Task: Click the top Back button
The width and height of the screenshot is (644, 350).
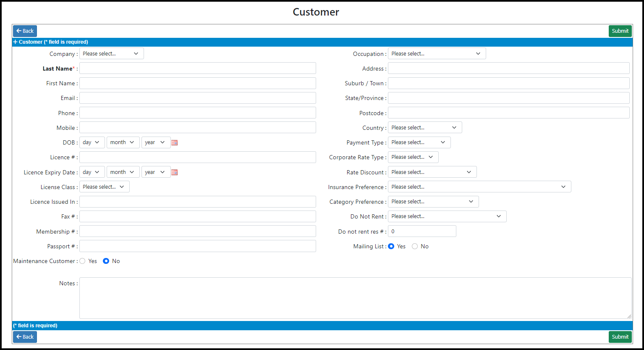Action: click(25, 31)
